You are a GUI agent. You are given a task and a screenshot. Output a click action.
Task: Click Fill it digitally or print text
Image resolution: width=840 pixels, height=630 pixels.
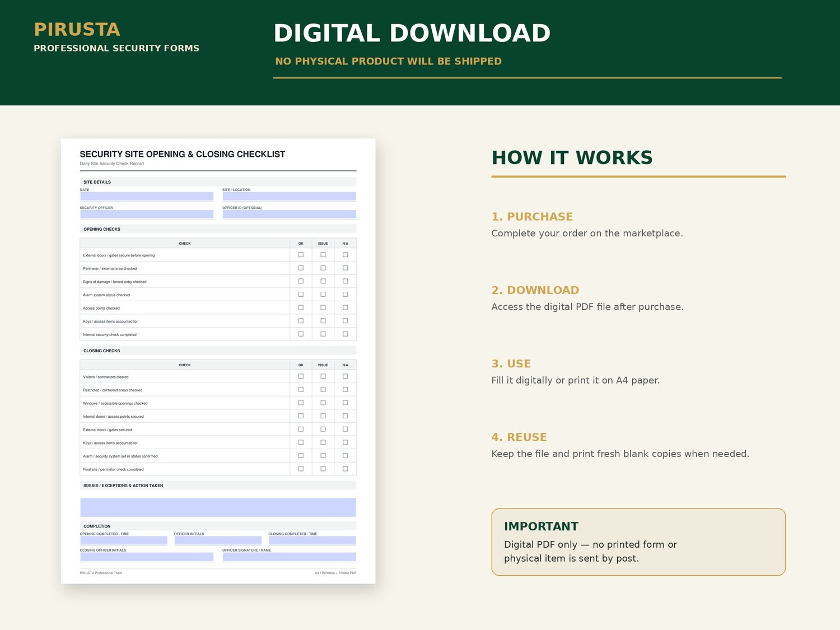[576, 380]
